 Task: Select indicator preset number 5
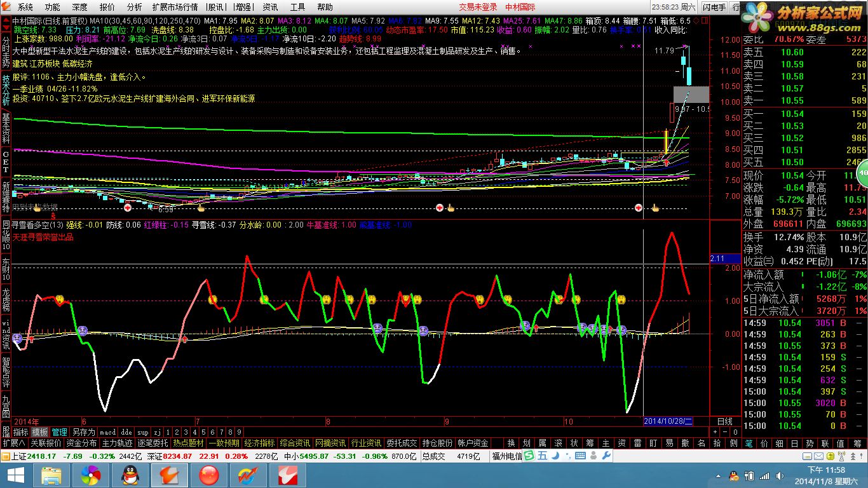204,432
